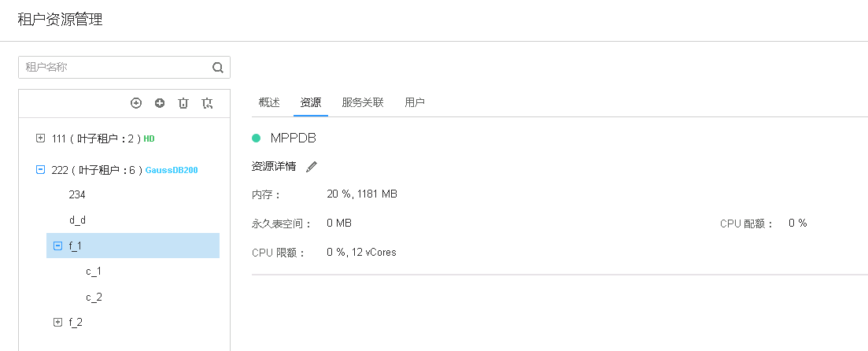Select child tenant c_1
This screenshot has width=868, height=351.
coord(94,272)
